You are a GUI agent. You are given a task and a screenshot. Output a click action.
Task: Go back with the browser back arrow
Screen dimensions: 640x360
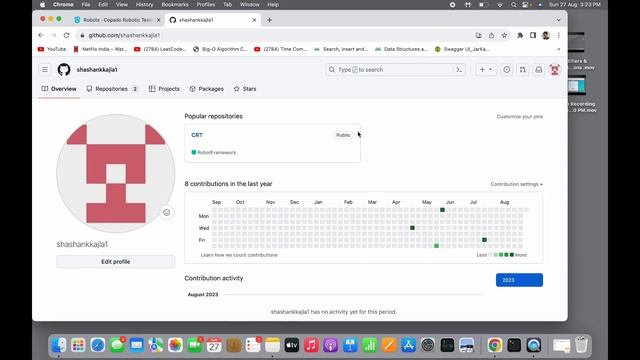point(41,36)
